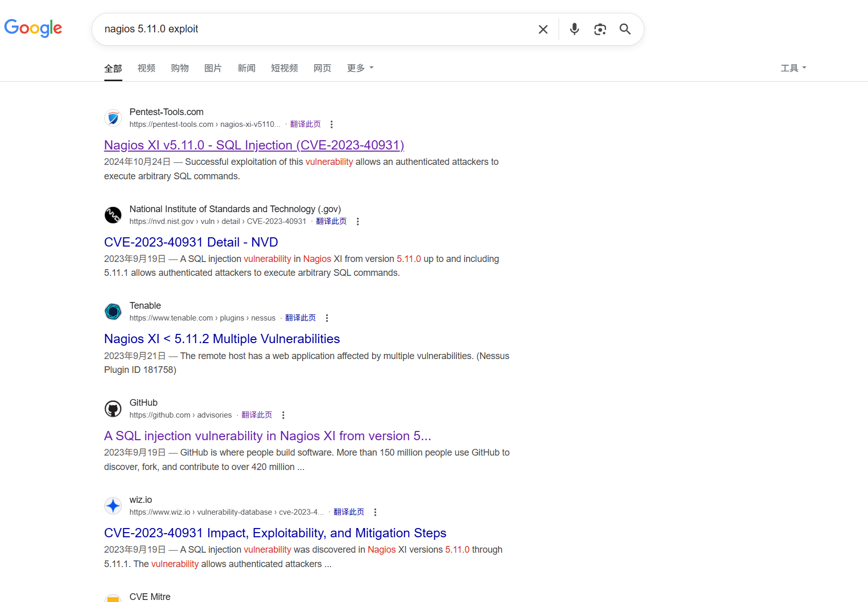
Task: Open three-dot menu for wiz.io result
Action: pos(375,512)
